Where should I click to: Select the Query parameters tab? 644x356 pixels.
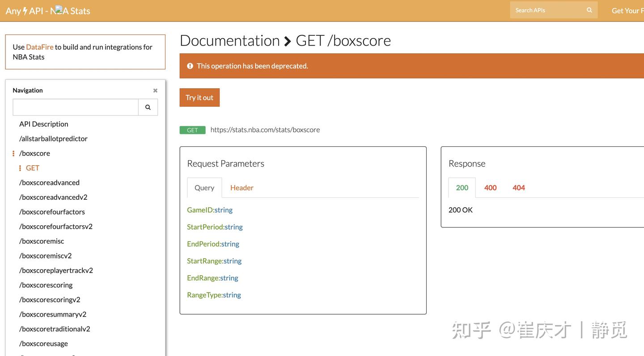[204, 187]
